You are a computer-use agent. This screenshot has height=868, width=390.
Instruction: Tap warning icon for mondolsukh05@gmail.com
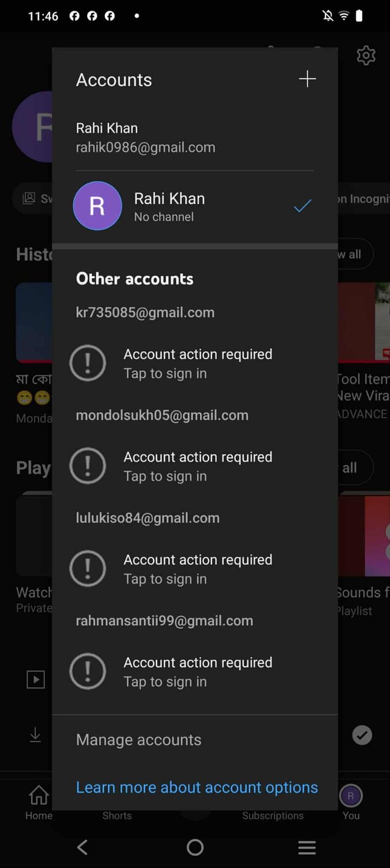[88, 466]
